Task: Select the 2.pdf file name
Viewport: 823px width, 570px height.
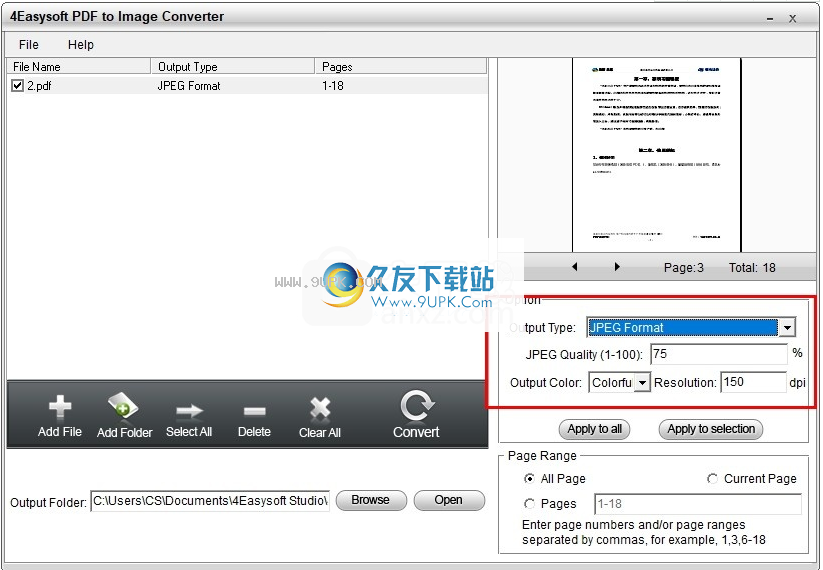Action: [x=39, y=86]
